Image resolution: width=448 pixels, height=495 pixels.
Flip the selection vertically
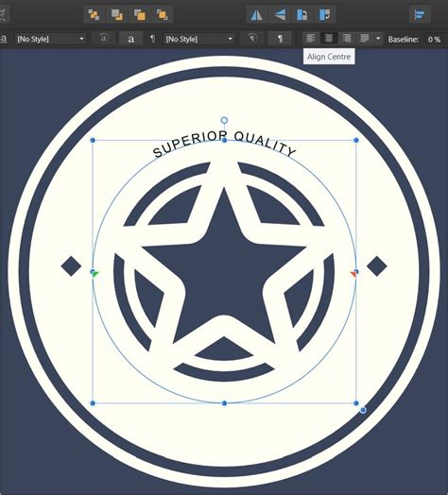pos(280,15)
